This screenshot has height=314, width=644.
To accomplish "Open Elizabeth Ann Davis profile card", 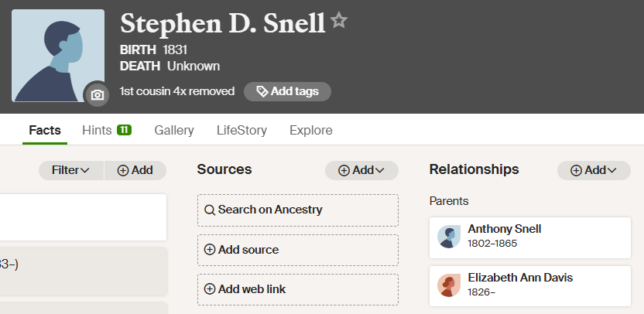I will click(550, 284).
